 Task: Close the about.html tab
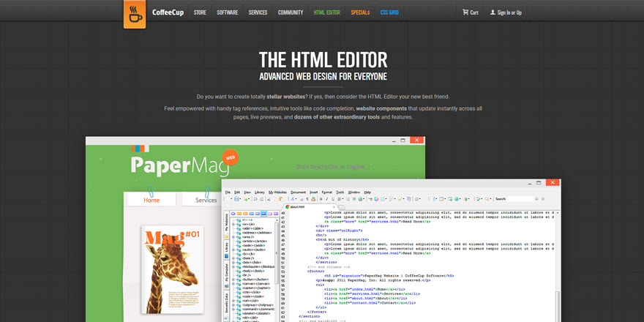(334, 207)
